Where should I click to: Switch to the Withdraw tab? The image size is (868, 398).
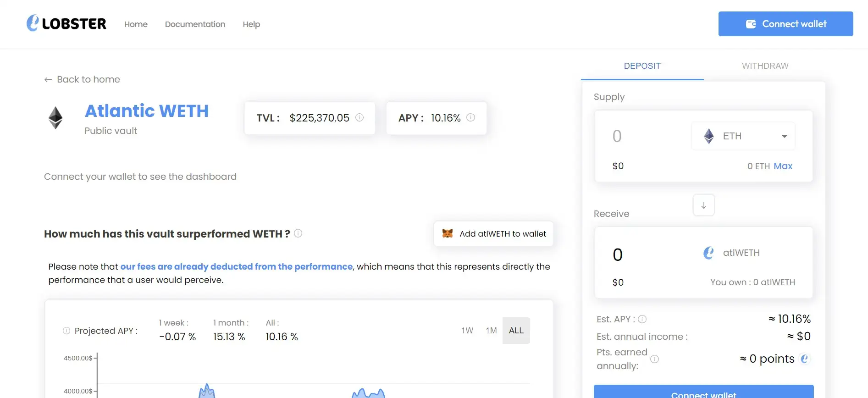[x=765, y=66]
